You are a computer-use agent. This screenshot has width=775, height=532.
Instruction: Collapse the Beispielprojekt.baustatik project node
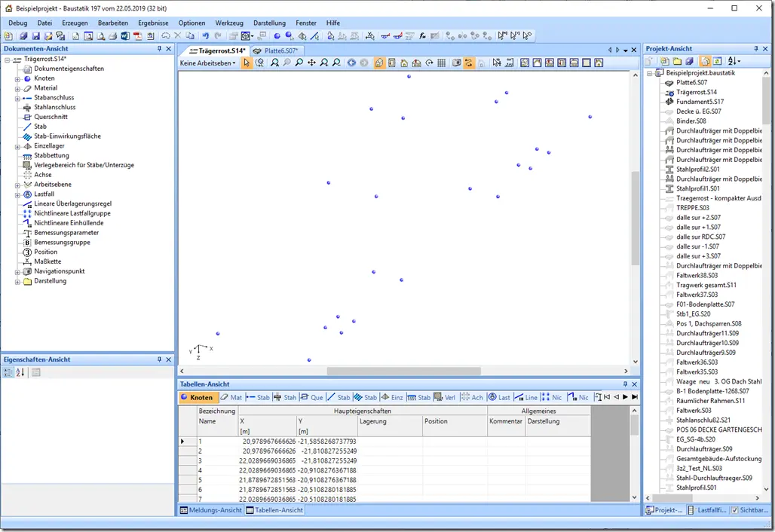click(x=649, y=73)
